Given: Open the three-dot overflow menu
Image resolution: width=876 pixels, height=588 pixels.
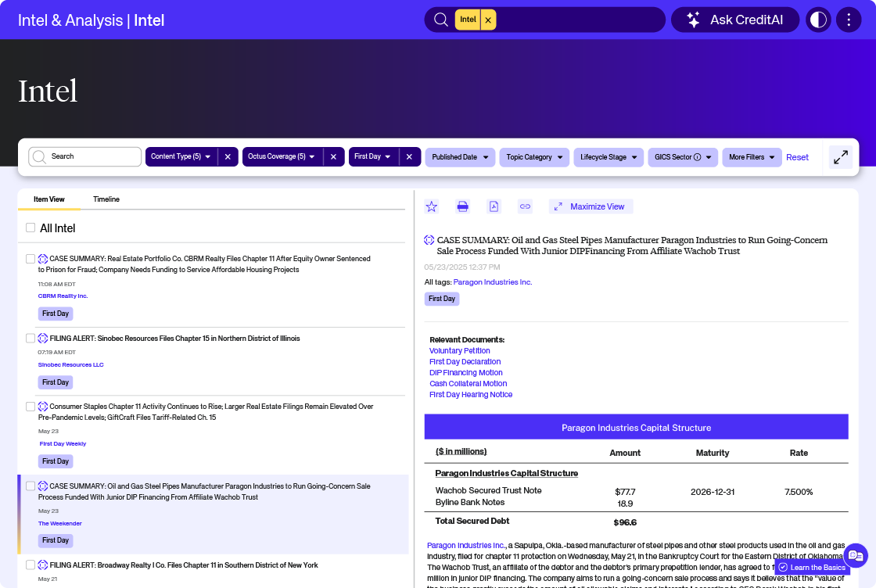Looking at the screenshot, I should [x=849, y=20].
